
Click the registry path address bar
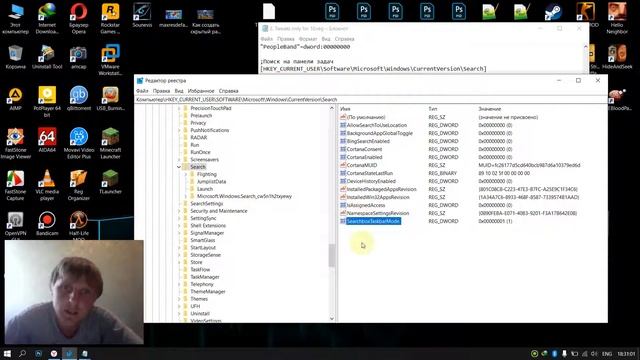[371, 100]
